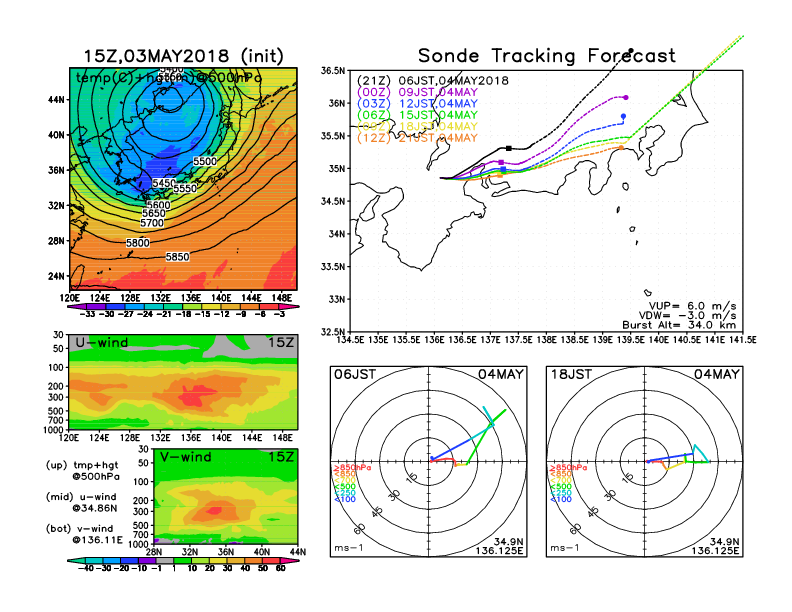This screenshot has height=612, width=792.
Task: Click the 'U-wind' panel label
Action: click(102, 342)
